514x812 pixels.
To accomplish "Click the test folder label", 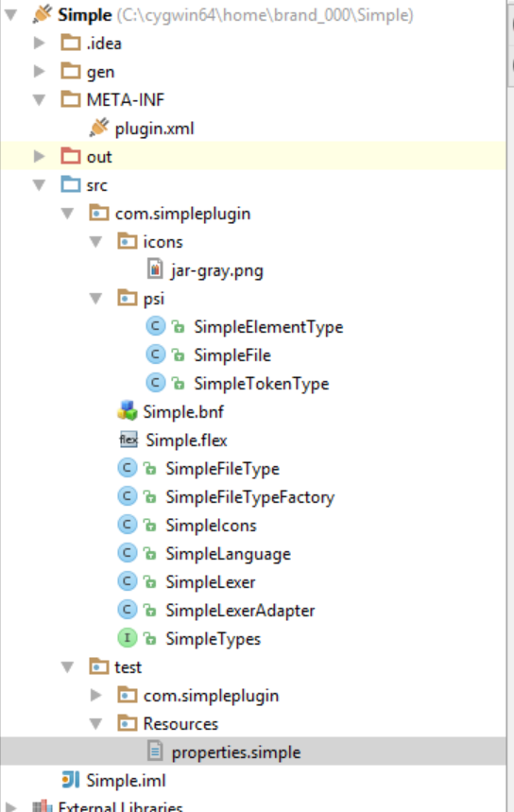I will [x=128, y=667].
